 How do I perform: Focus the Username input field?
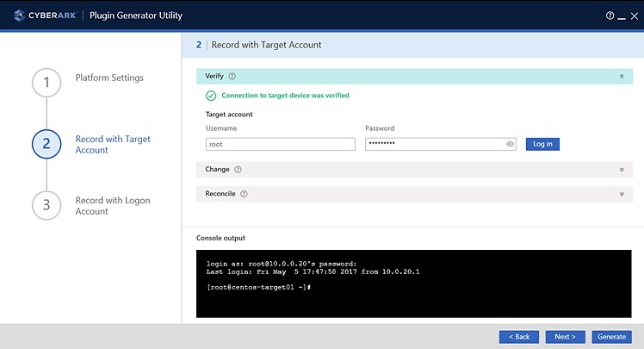pos(281,144)
